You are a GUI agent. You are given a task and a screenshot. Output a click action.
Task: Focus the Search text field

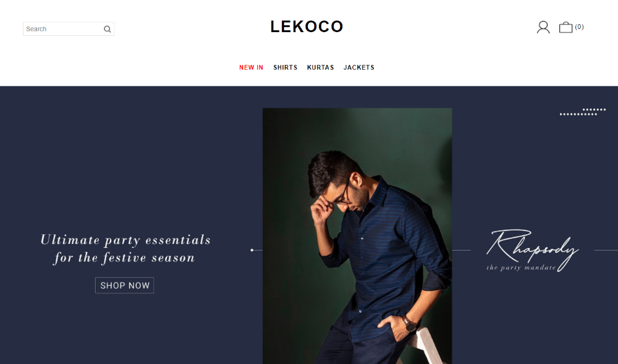click(x=63, y=29)
